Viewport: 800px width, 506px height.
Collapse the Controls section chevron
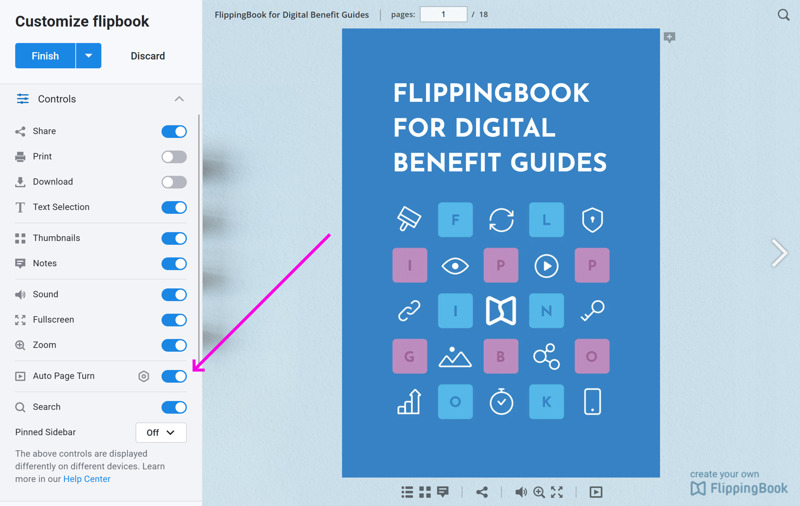[179, 99]
